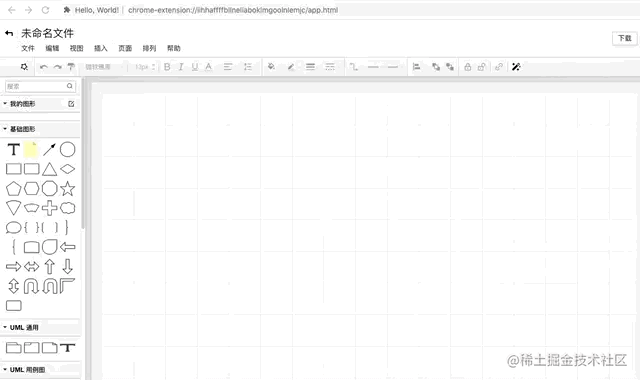Click the undo arrow in toolbar
The width and height of the screenshot is (640, 380).
44,67
